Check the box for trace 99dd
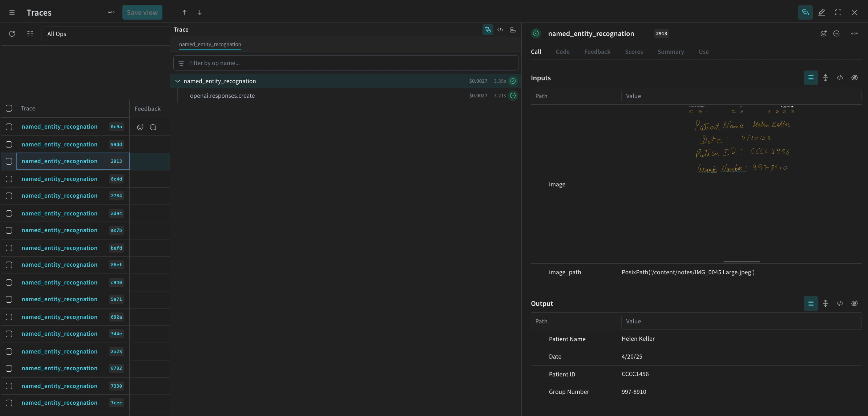The width and height of the screenshot is (868, 416). tap(9, 145)
